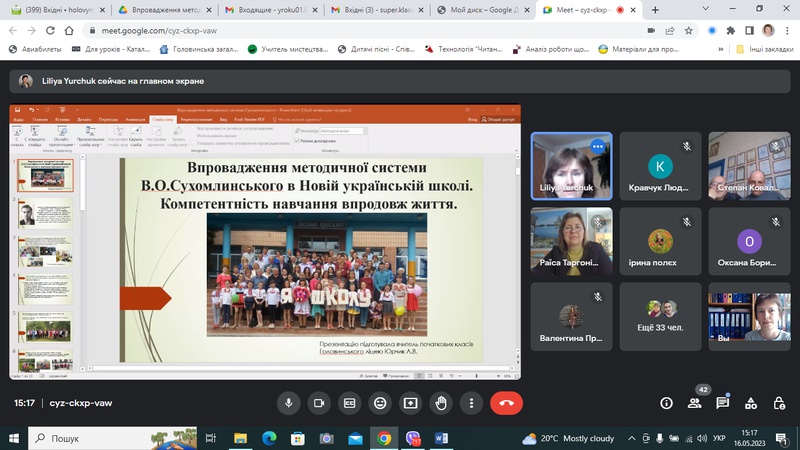Open File Explorer from taskbar
800x450 pixels.
[x=240, y=438]
